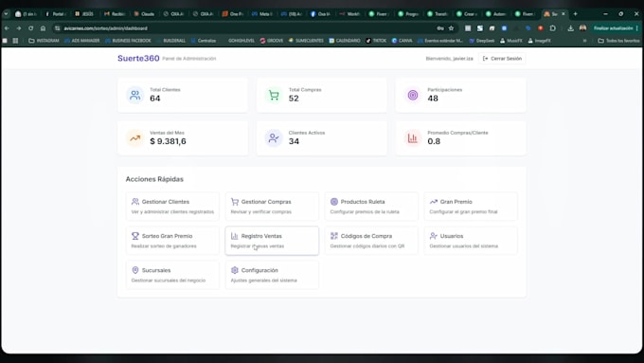Open Todos los favoritos folder
This screenshot has height=363, width=644.
click(x=618, y=41)
